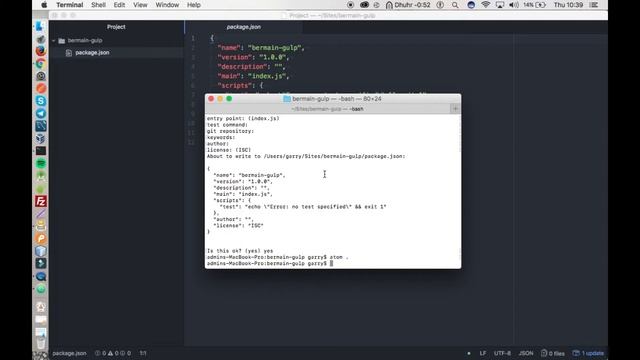The width and height of the screenshot is (640, 360).
Task: Add a new terminal tab with plus button
Action: (x=455, y=109)
